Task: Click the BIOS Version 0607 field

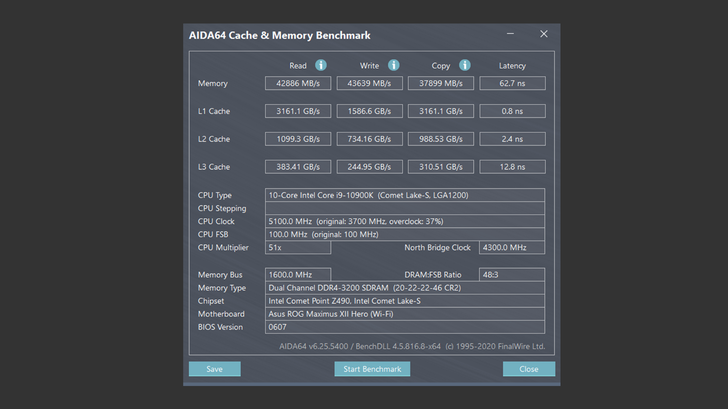Action: click(404, 327)
